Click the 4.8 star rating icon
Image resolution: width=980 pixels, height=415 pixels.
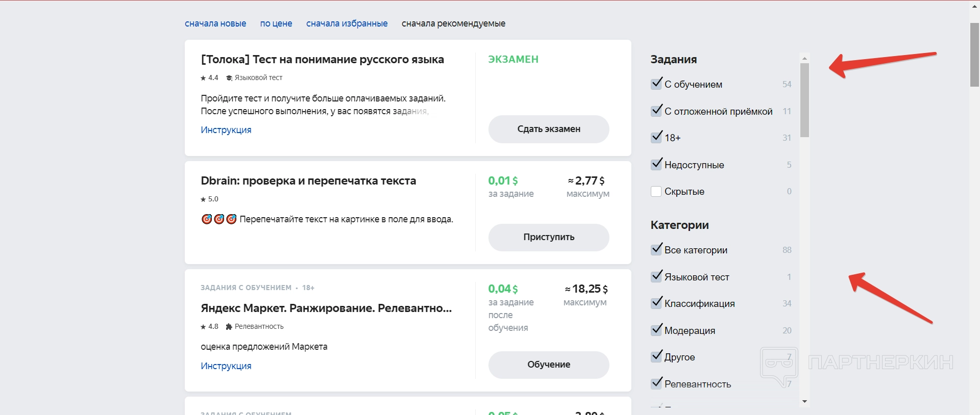[x=203, y=327]
